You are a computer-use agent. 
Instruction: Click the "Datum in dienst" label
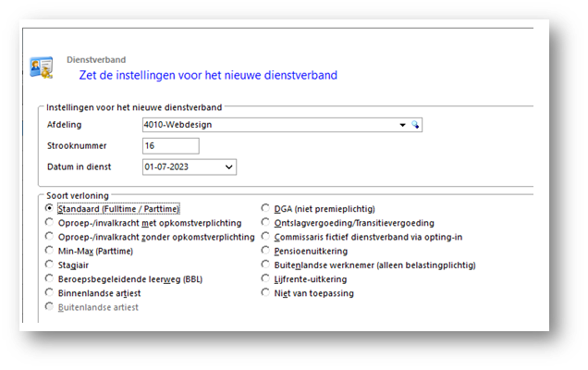click(80, 166)
